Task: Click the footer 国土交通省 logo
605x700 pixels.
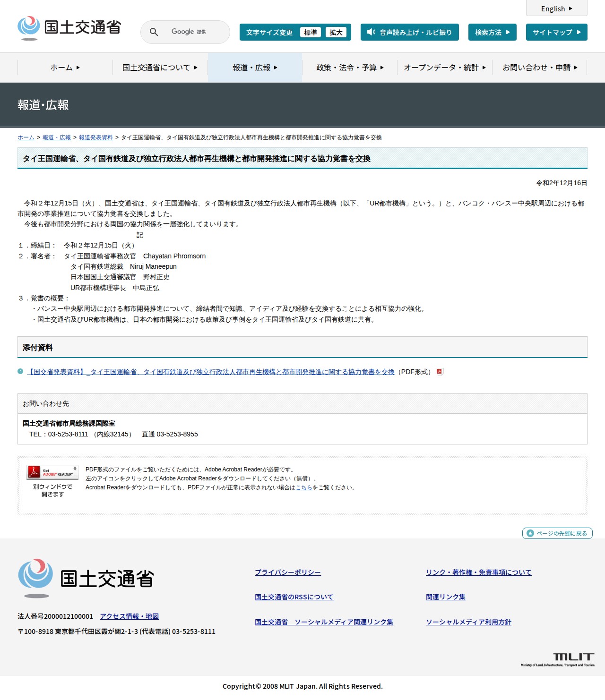Action: pos(86,578)
